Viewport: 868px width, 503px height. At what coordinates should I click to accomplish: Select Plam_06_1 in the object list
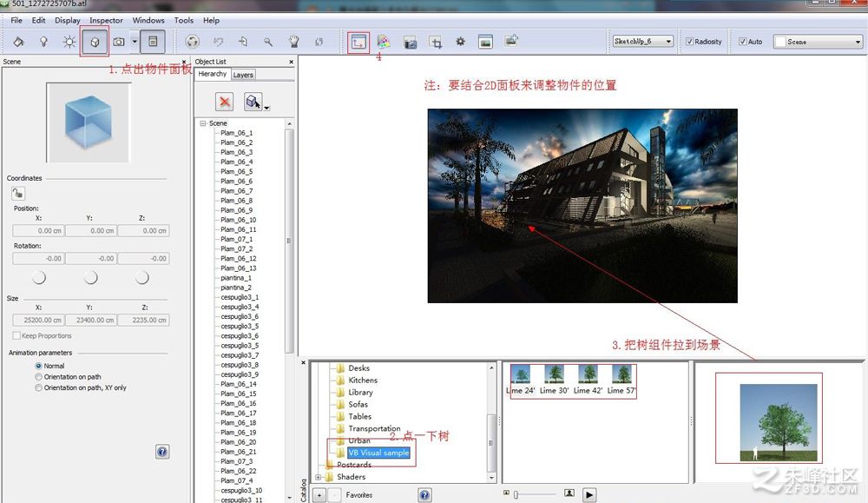pyautogui.click(x=236, y=133)
